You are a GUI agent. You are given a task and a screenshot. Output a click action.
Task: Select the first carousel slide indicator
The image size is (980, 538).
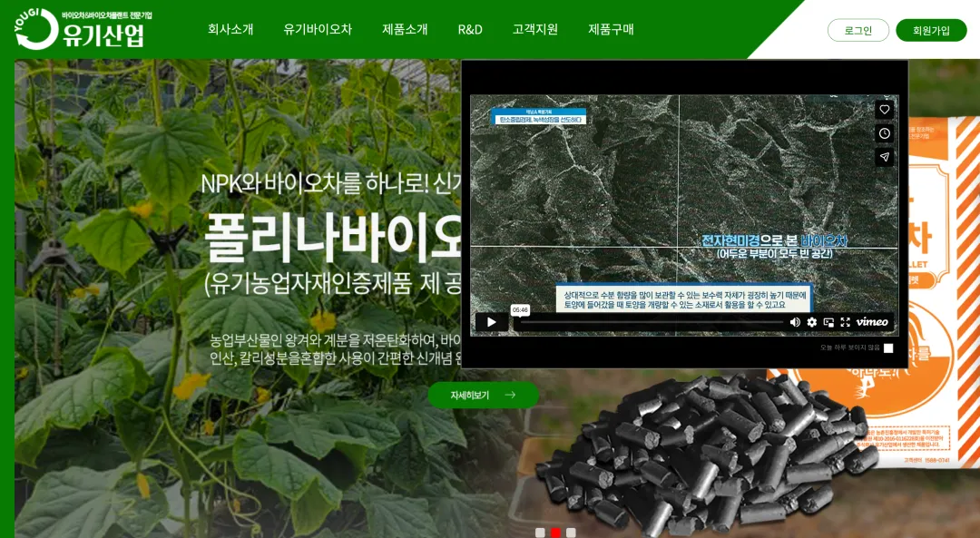point(541,533)
